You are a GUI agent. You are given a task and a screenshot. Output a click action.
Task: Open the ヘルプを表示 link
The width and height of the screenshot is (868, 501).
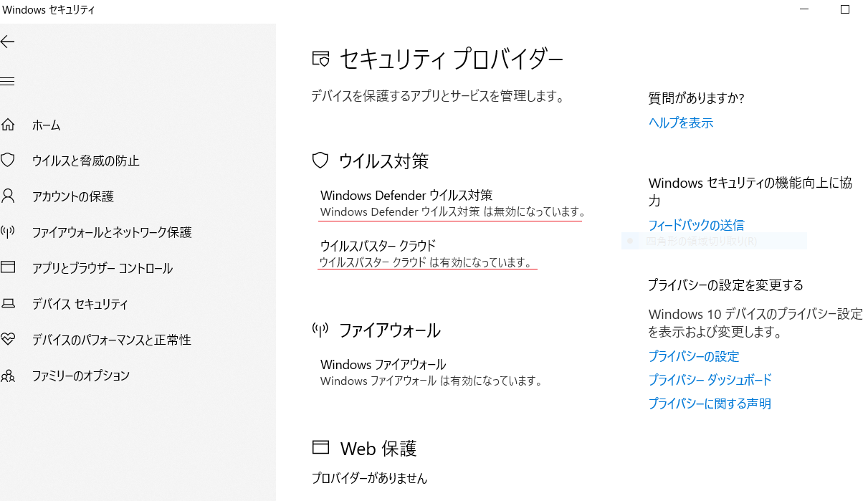[x=680, y=123]
